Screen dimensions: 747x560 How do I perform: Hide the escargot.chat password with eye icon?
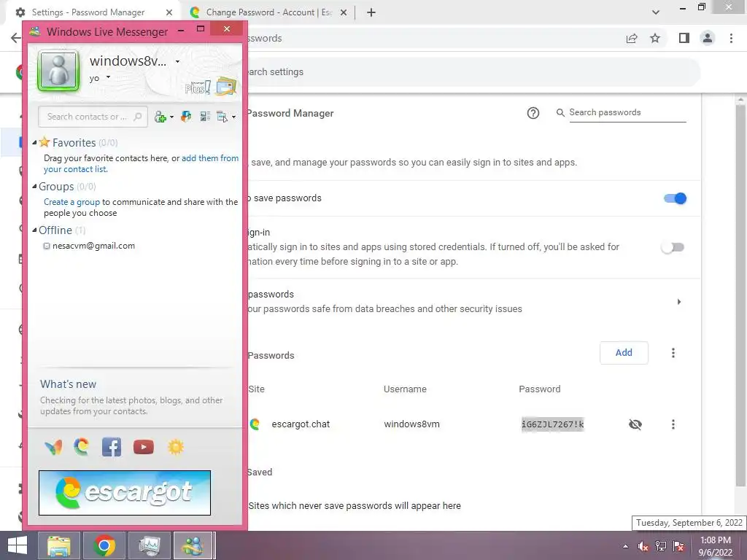635,424
